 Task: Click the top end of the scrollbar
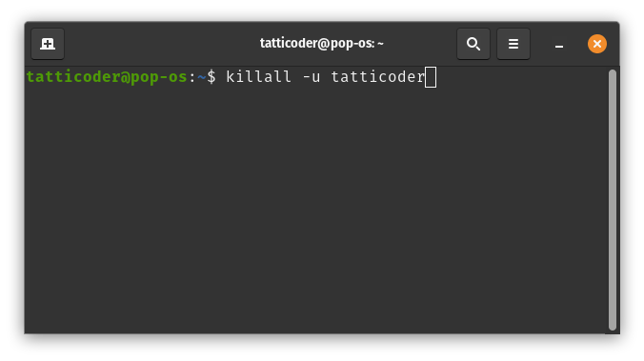coord(613,73)
